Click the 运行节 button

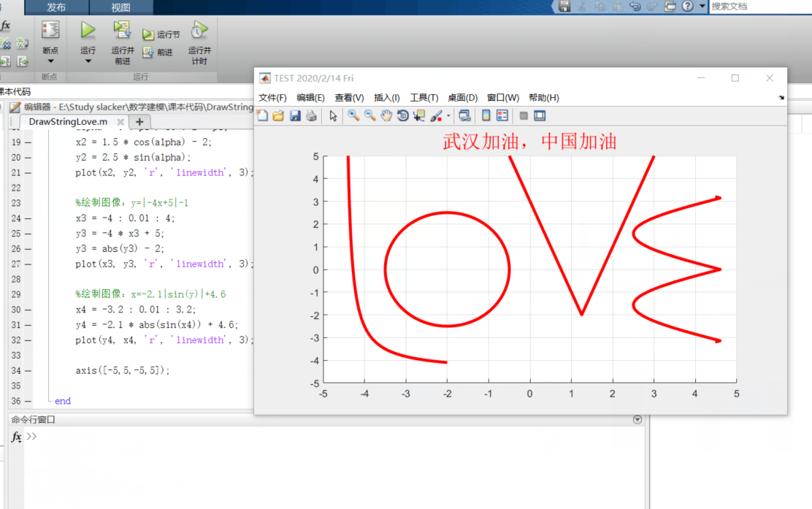161,34
